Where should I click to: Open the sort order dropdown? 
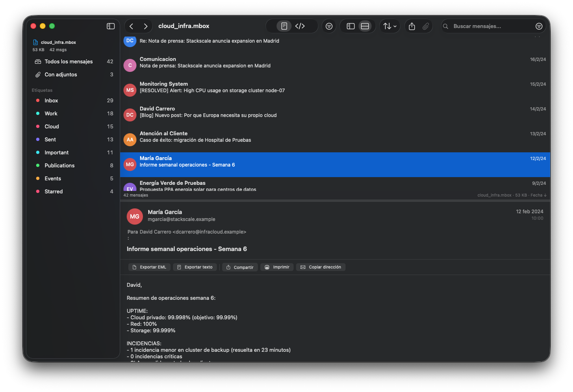point(389,26)
